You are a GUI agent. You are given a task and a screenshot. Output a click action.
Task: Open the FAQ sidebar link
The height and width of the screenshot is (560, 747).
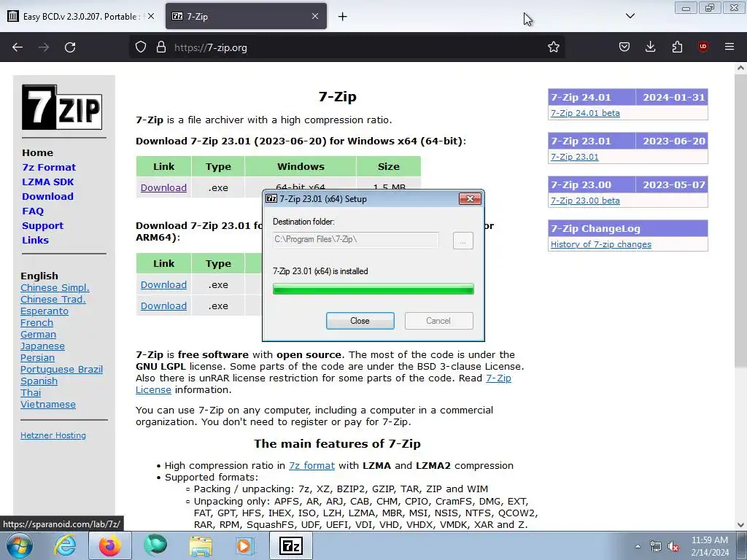(33, 211)
